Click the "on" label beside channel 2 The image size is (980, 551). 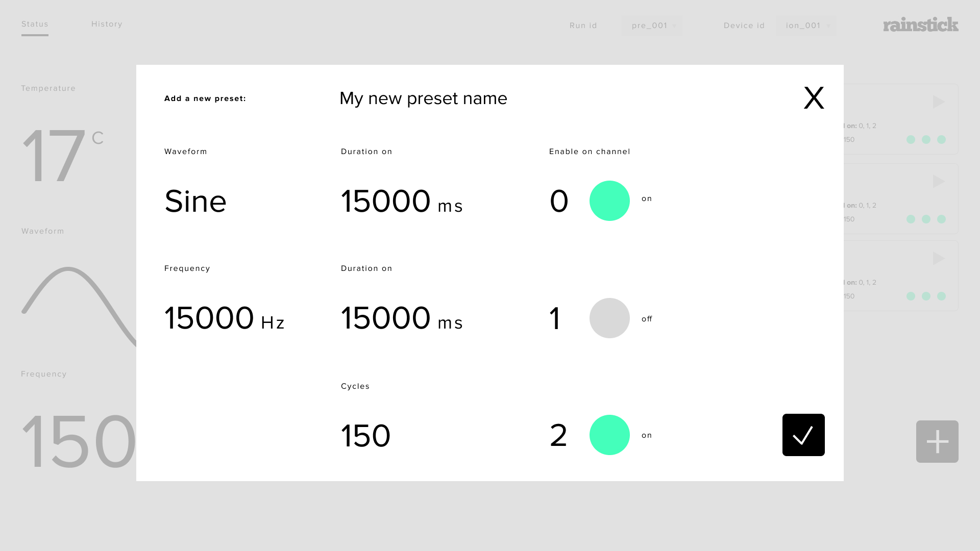647,435
